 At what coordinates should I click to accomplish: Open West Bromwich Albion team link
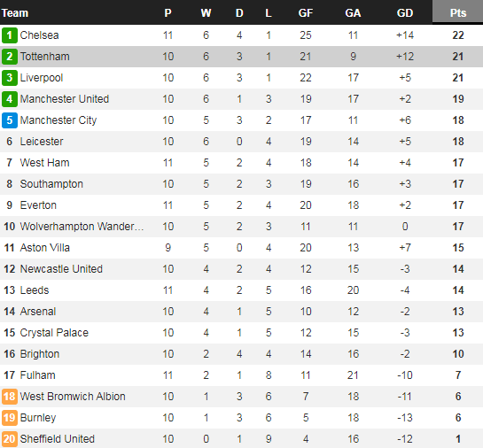click(x=73, y=397)
